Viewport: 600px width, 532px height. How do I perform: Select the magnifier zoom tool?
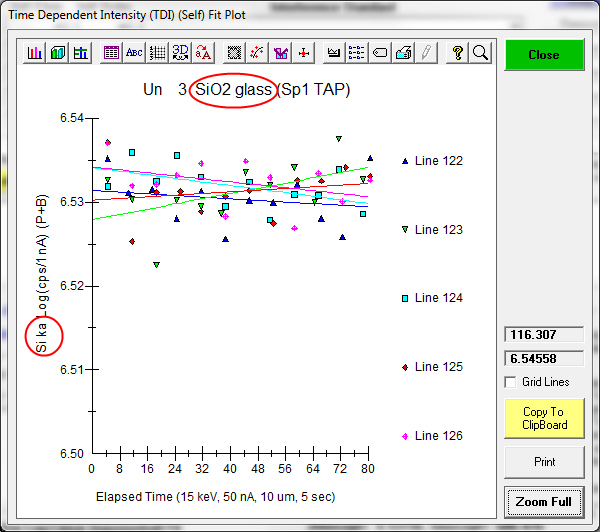(x=480, y=53)
